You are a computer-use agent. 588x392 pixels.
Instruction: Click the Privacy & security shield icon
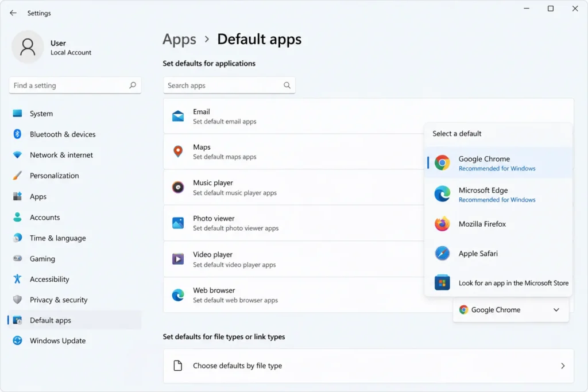point(17,300)
